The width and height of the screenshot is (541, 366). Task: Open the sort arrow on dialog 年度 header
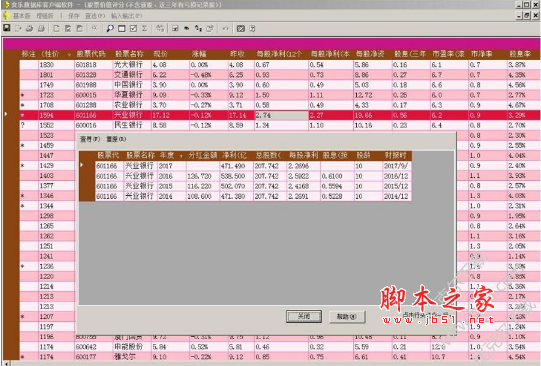[181, 156]
